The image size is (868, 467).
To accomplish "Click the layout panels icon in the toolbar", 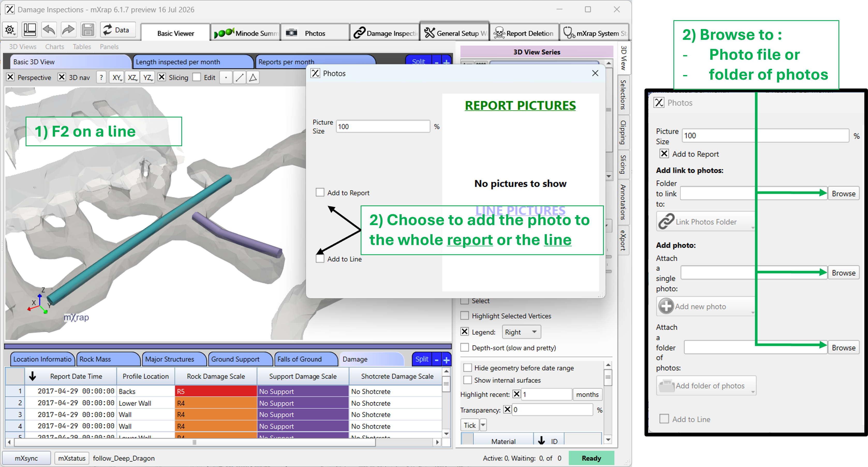I will [x=30, y=30].
